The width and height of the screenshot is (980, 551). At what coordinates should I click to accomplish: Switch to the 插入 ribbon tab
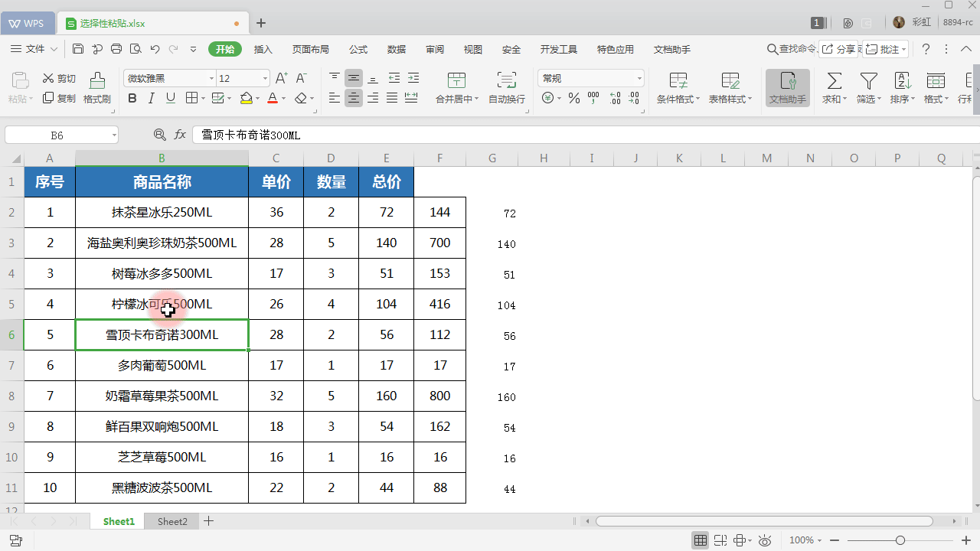(x=263, y=49)
